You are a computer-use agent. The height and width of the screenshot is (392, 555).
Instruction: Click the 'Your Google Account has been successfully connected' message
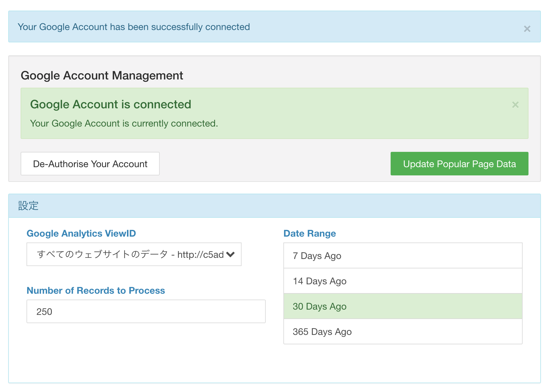coord(134,27)
